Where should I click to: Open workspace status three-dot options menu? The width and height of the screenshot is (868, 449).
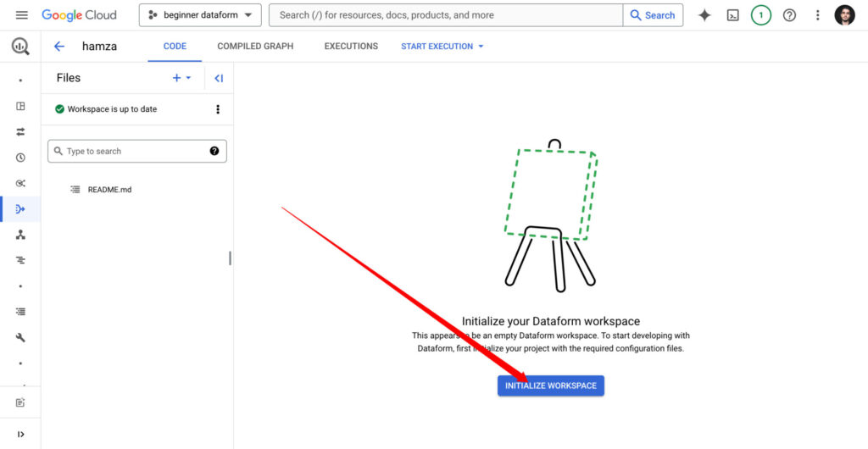(x=218, y=109)
